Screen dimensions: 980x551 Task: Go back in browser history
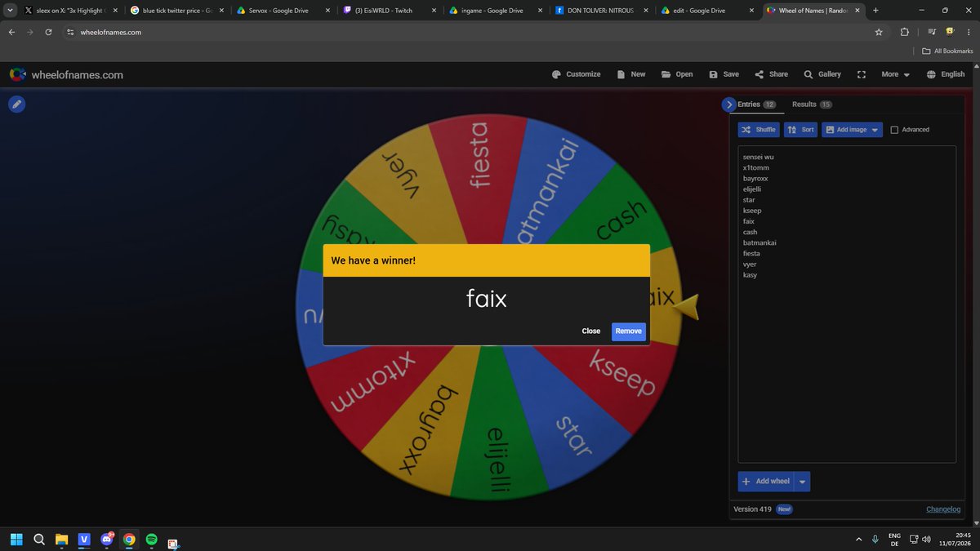[x=11, y=32]
